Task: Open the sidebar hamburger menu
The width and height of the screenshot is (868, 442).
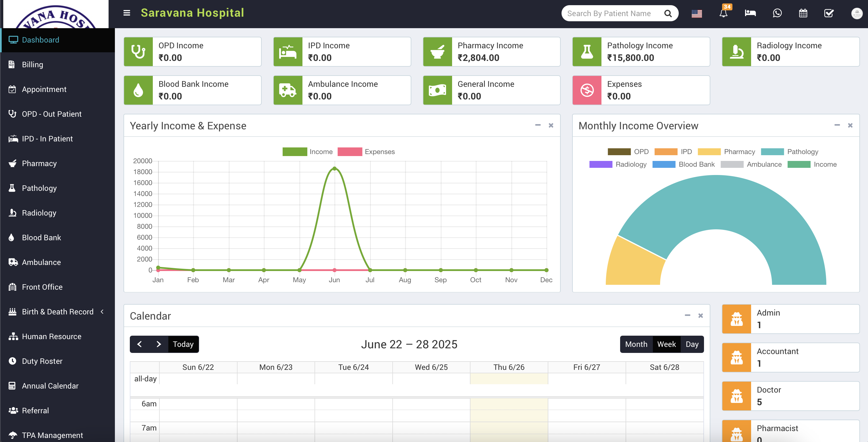Action: pyautogui.click(x=126, y=13)
